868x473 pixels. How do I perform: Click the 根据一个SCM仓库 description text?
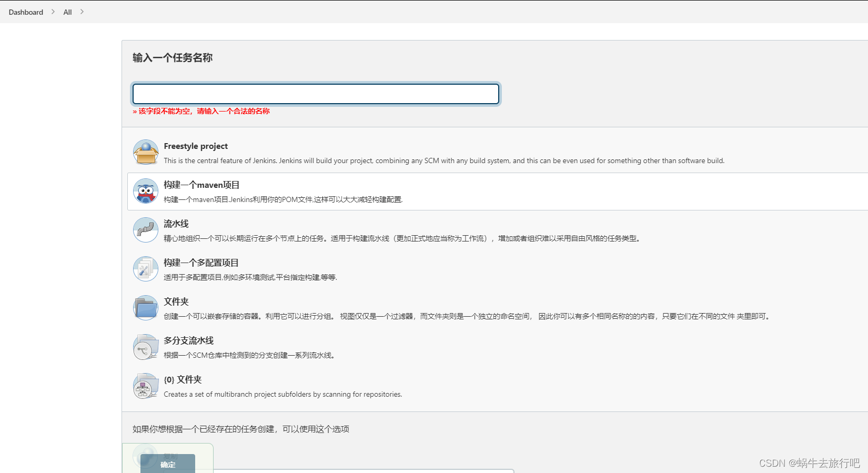click(x=250, y=356)
